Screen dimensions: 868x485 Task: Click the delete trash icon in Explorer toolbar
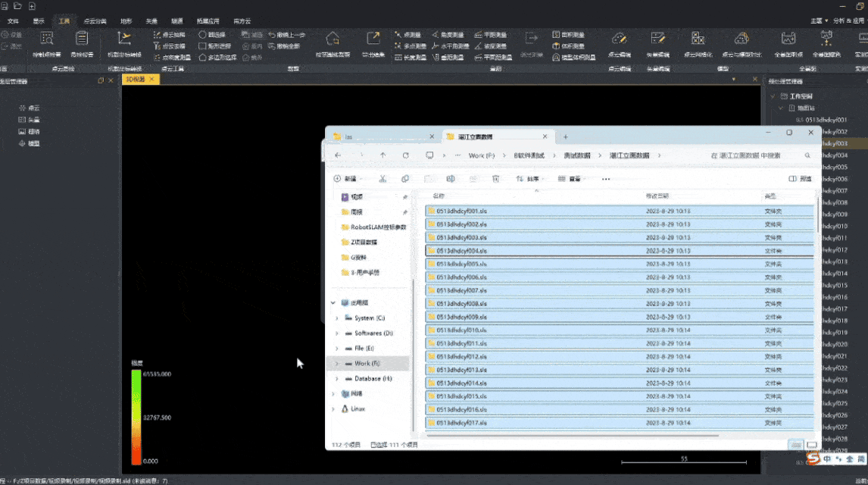click(x=495, y=179)
